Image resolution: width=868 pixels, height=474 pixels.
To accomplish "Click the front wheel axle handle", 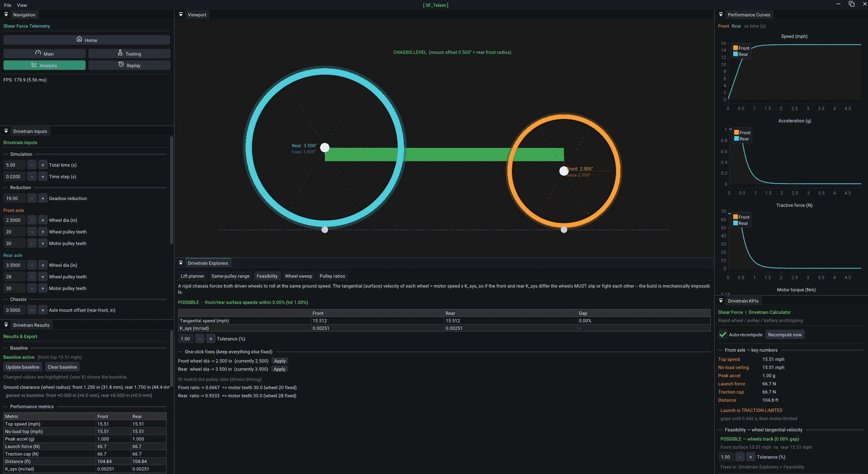I will [564, 171].
